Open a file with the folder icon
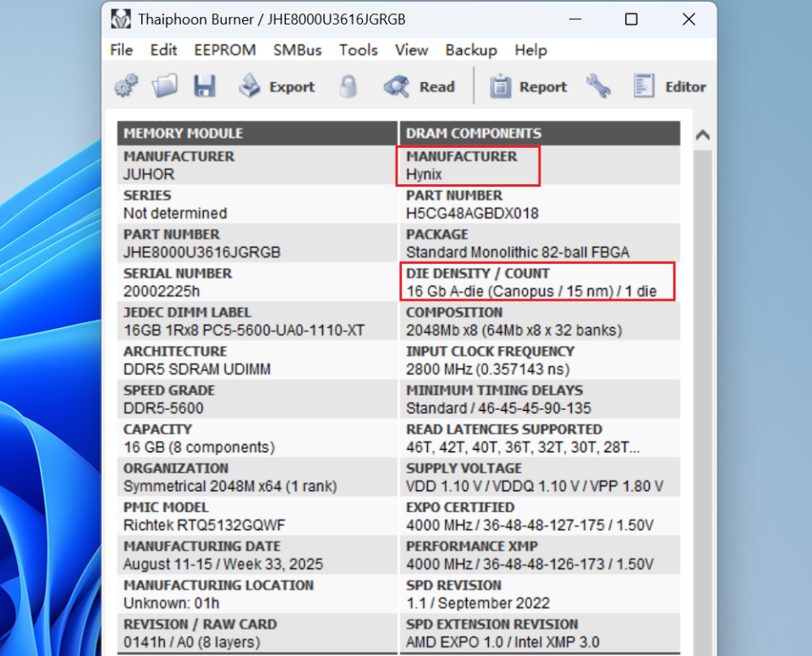This screenshot has width=812, height=656. tap(165, 86)
